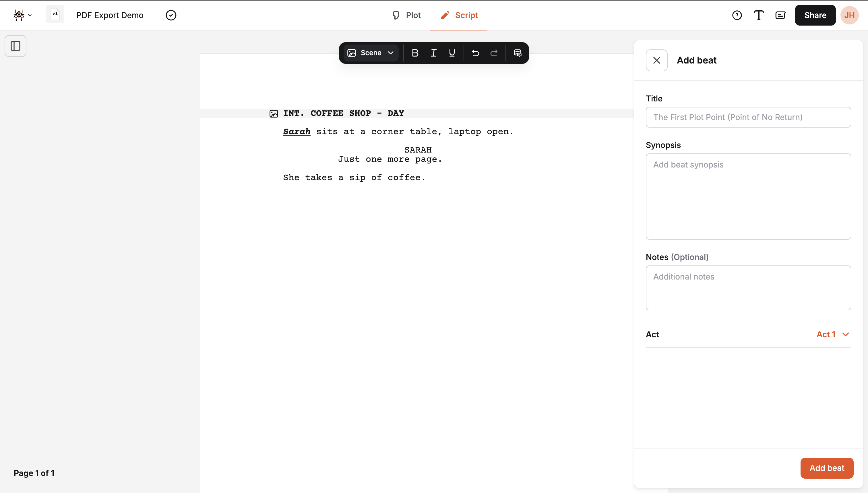Screen dimensions: 868x493
Task: Open the help question-mark icon
Action: [x=737, y=15]
